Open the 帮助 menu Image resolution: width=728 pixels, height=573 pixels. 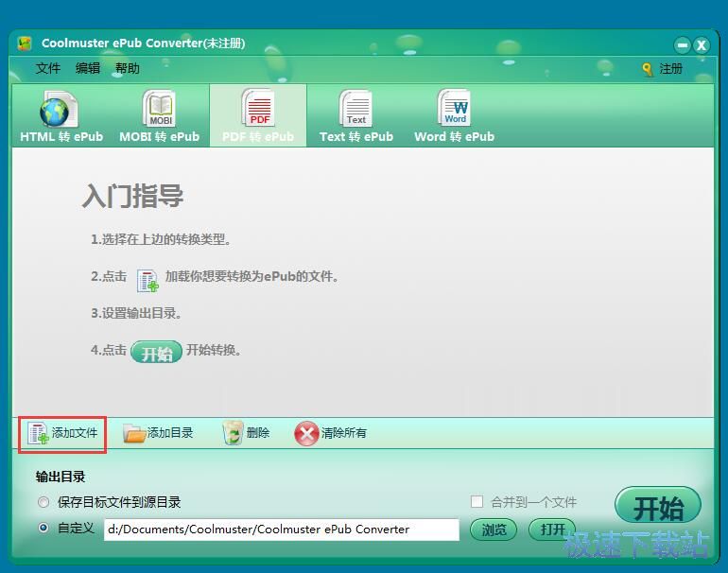coord(128,69)
